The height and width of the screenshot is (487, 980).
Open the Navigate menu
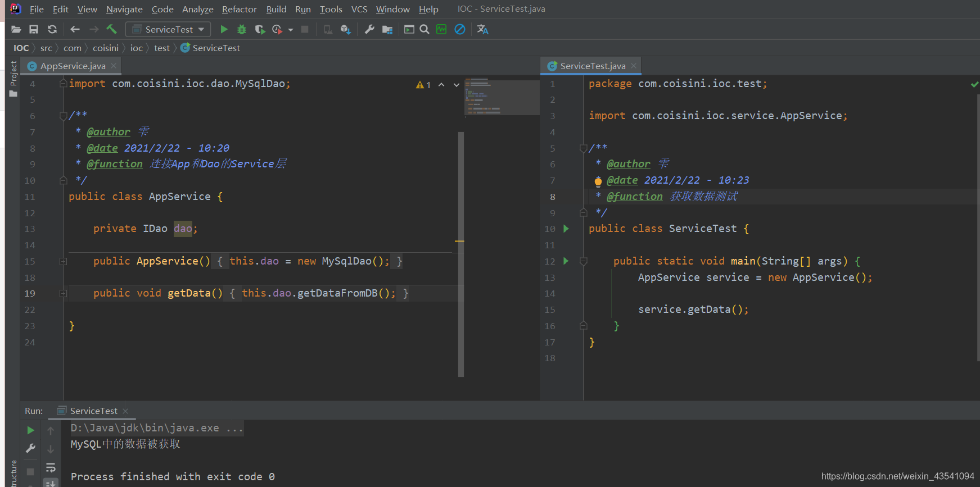(124, 9)
